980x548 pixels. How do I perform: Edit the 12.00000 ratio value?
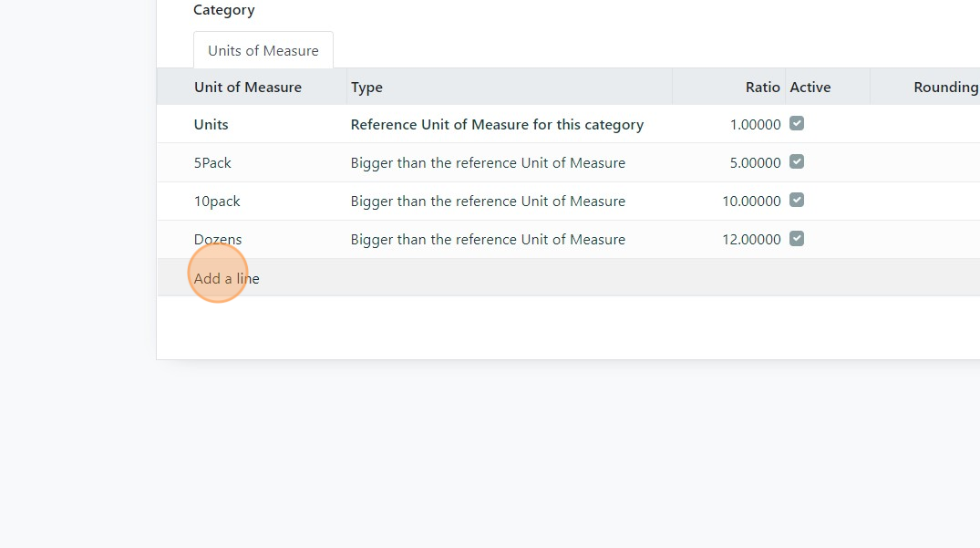(751, 240)
